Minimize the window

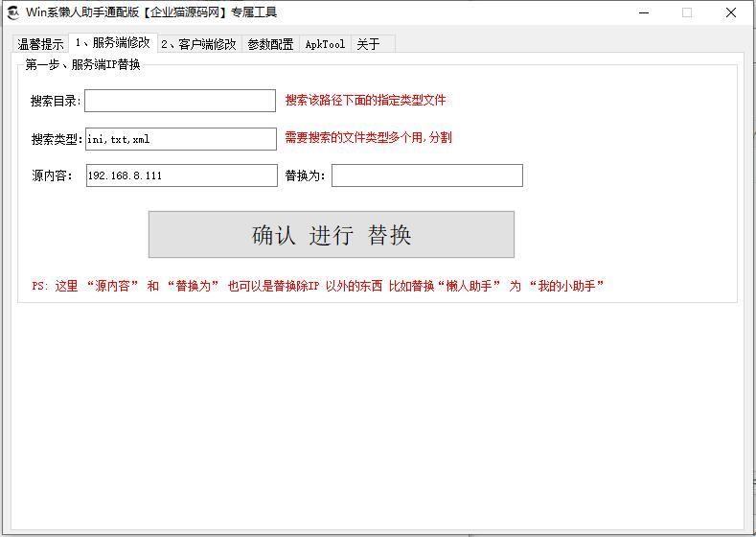pos(644,13)
